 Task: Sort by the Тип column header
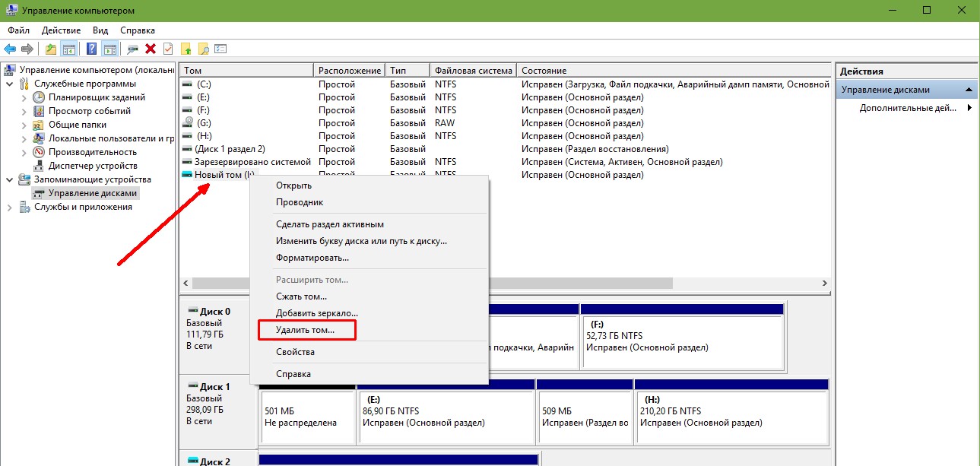click(x=408, y=71)
